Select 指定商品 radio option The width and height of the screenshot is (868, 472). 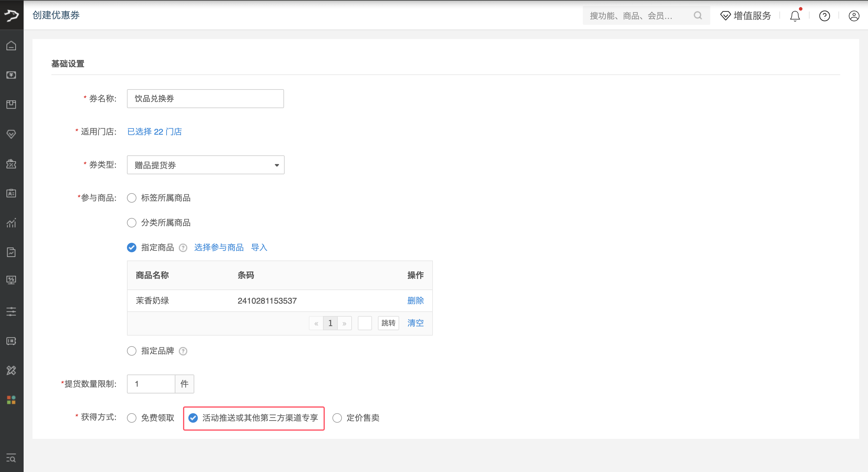point(132,248)
